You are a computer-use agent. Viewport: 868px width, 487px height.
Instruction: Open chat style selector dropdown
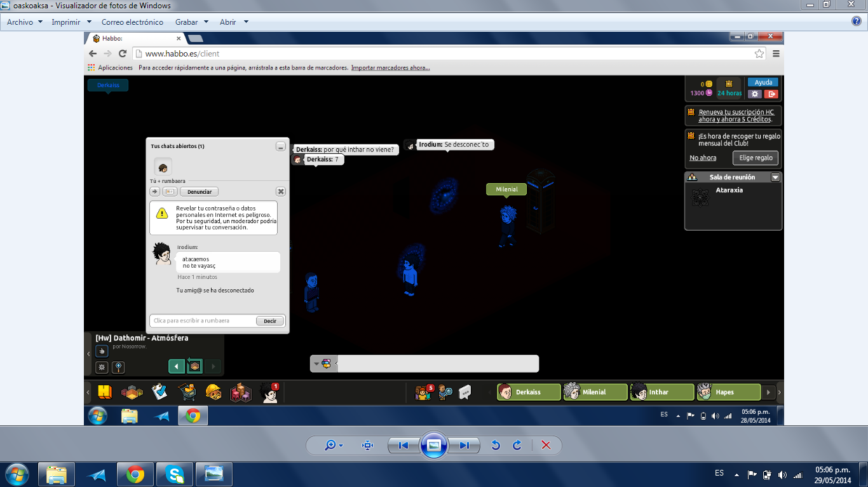pyautogui.click(x=322, y=364)
